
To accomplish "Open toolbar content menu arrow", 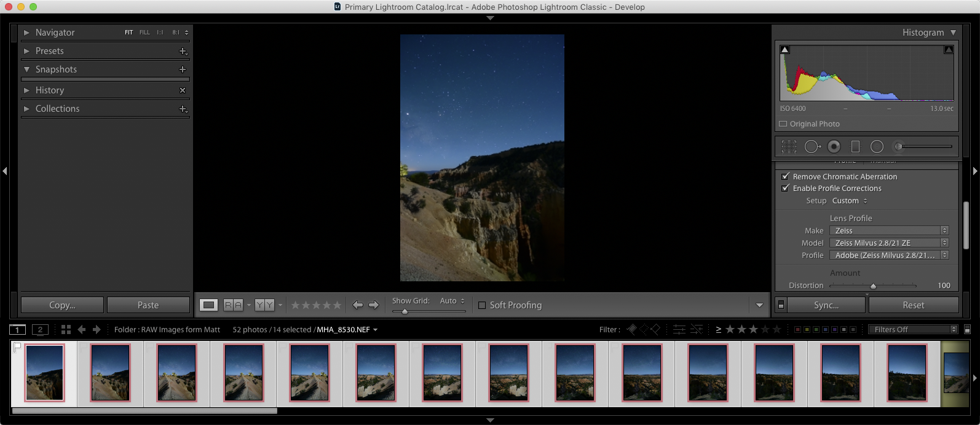I will click(x=759, y=305).
